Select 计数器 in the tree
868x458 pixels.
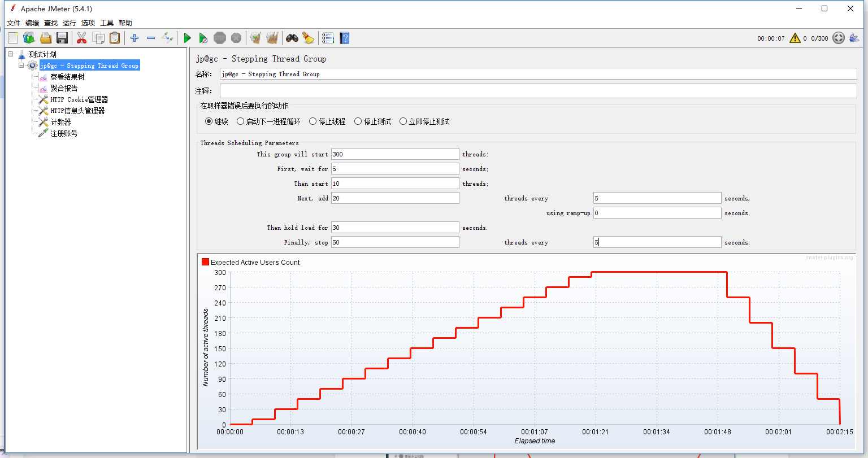click(x=60, y=122)
